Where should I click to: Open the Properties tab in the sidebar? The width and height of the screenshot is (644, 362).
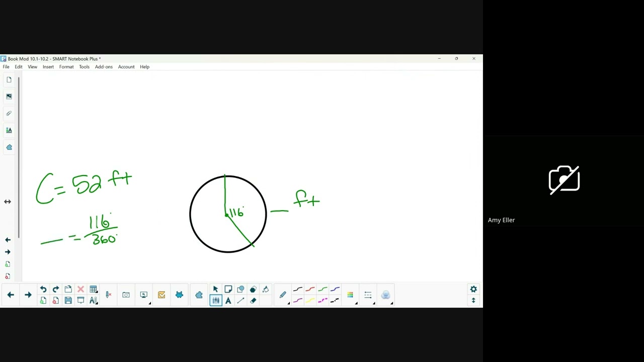(9, 130)
